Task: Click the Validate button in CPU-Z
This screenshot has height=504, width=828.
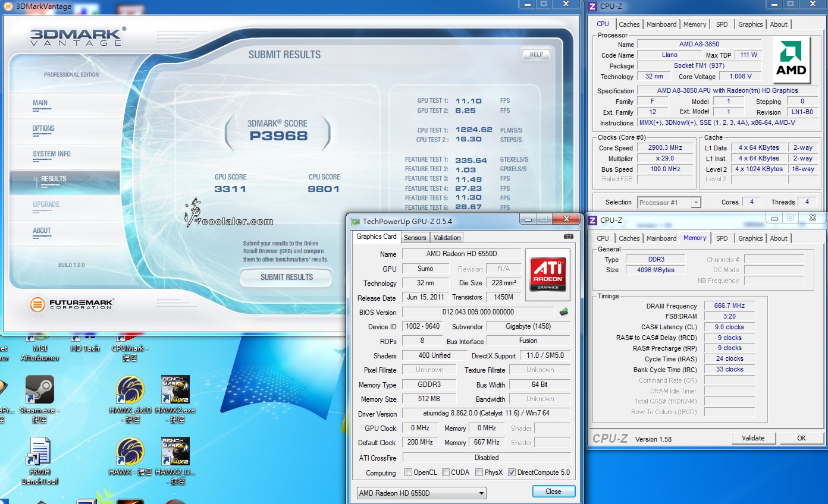Action: (x=753, y=438)
